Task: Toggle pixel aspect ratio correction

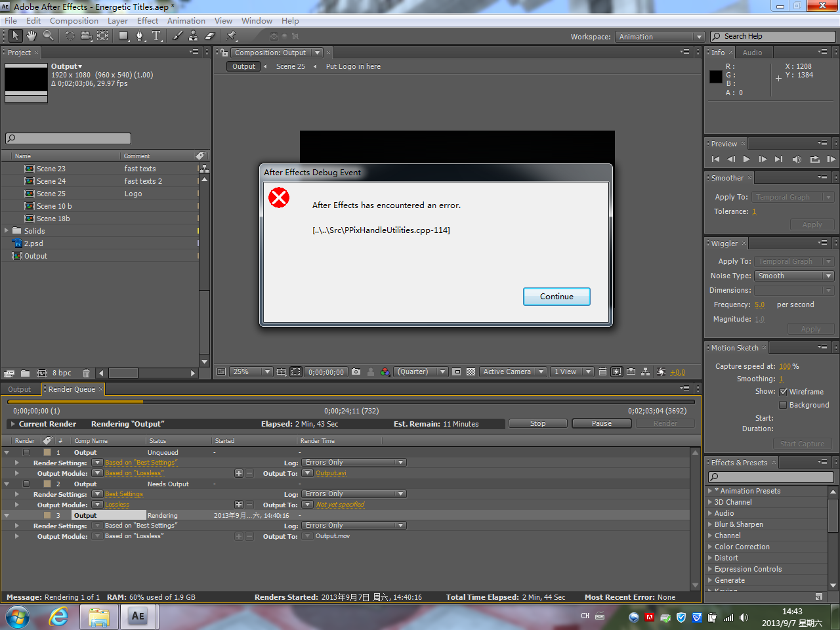Action: pos(602,371)
